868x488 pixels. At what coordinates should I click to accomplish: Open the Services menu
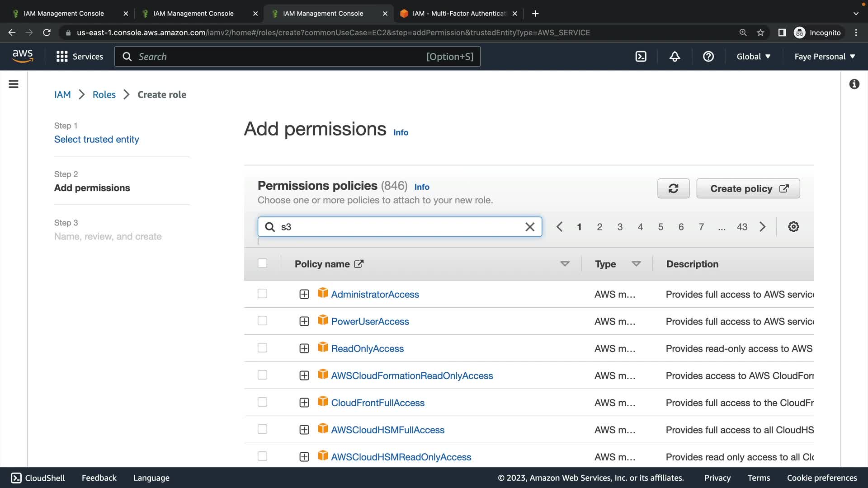pos(80,56)
